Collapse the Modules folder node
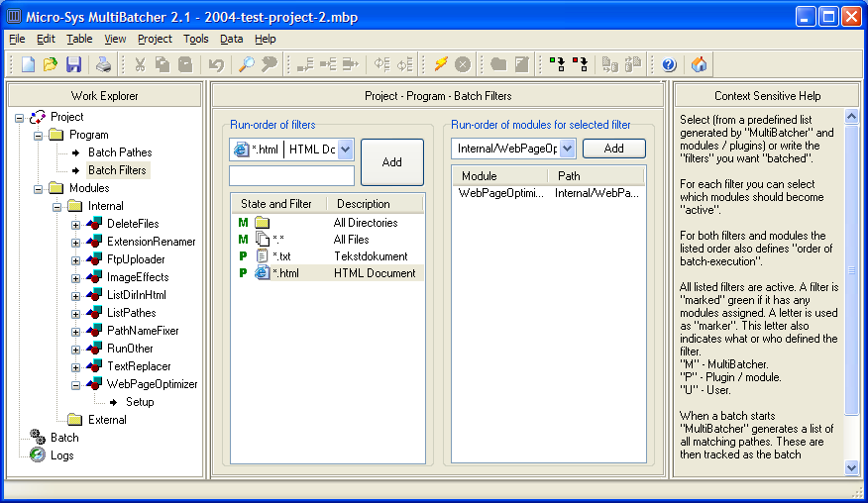Viewport: 868px width, 503px height. pos(39,189)
